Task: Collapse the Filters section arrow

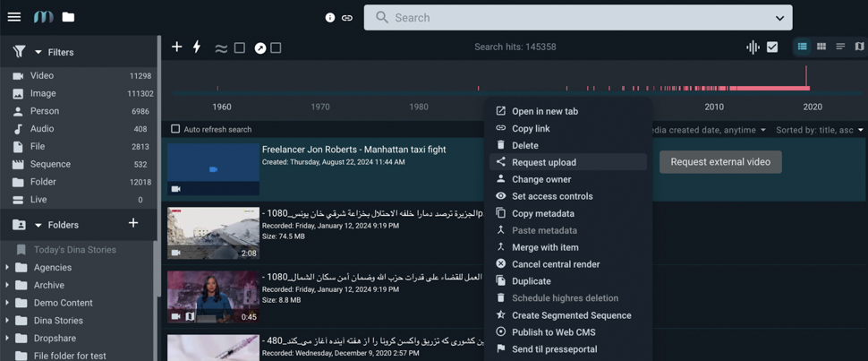Action: 38,52
